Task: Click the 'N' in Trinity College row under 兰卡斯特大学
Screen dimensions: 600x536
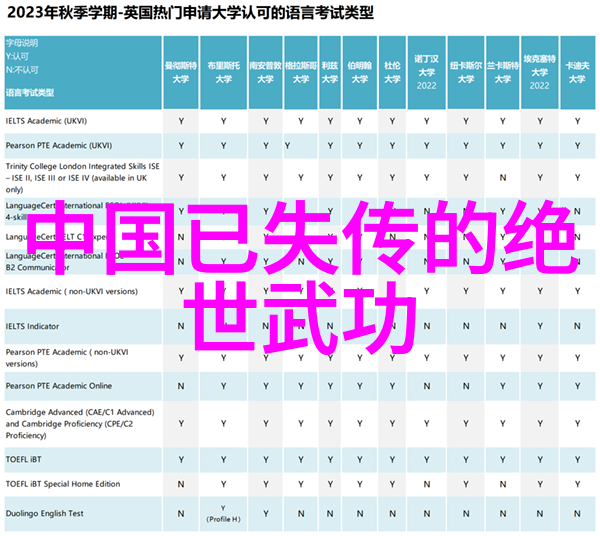Action: (x=503, y=178)
